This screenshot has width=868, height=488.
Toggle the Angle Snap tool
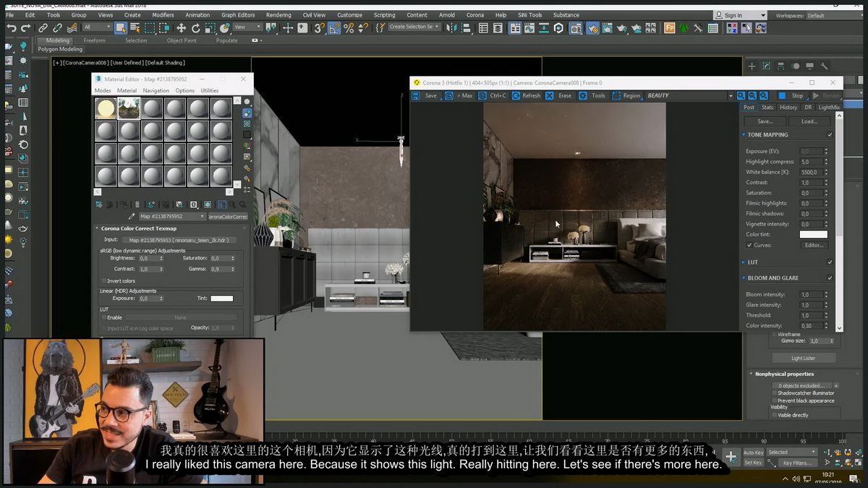point(334,27)
